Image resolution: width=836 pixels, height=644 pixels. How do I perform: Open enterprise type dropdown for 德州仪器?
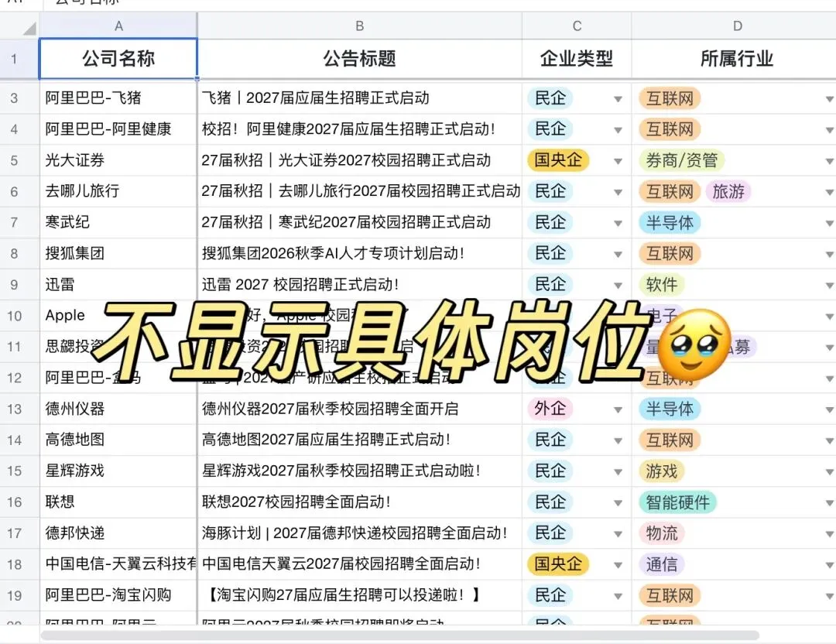[x=618, y=410]
